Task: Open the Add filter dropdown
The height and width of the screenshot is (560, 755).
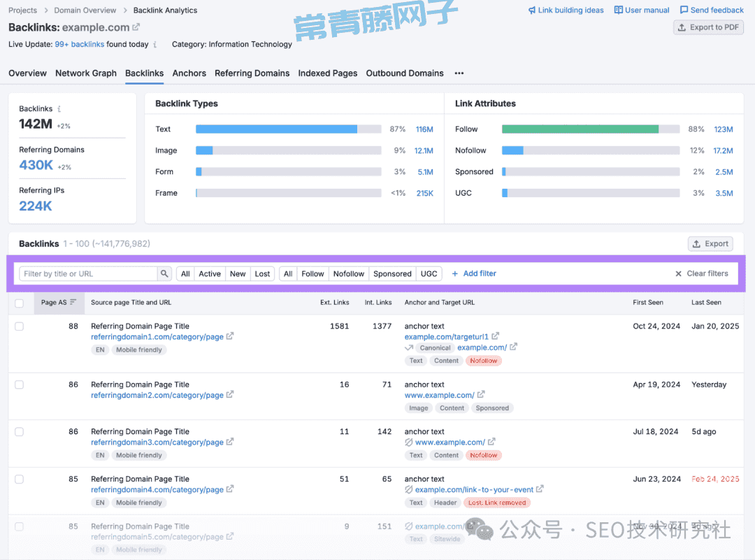Action: (x=474, y=273)
